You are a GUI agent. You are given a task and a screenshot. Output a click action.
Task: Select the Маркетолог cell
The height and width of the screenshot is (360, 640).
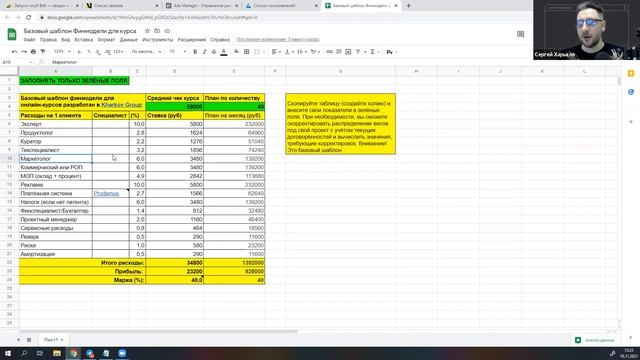(56, 159)
